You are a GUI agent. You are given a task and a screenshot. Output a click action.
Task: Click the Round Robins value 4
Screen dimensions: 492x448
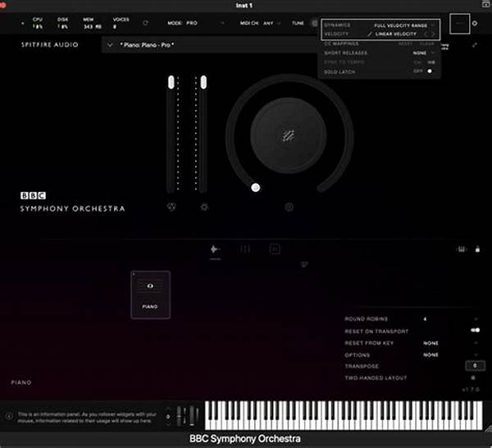tap(425, 319)
